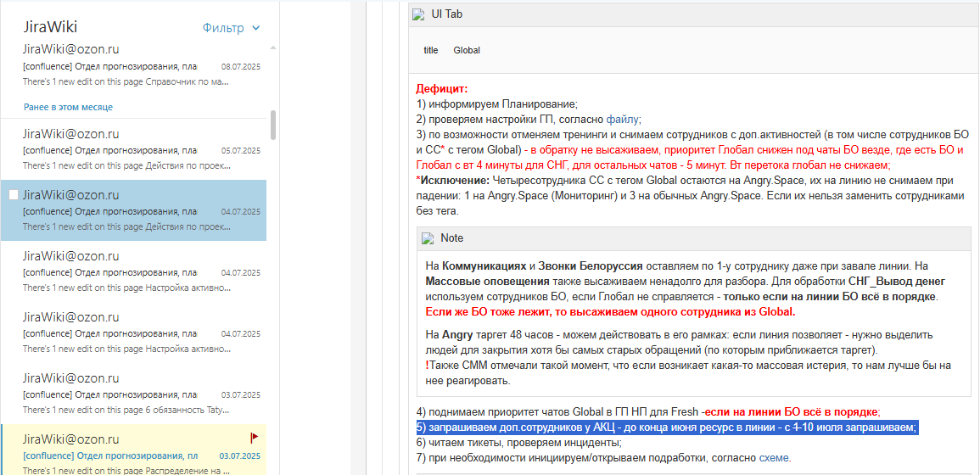Click the JiraWiki folder title

click(x=50, y=27)
